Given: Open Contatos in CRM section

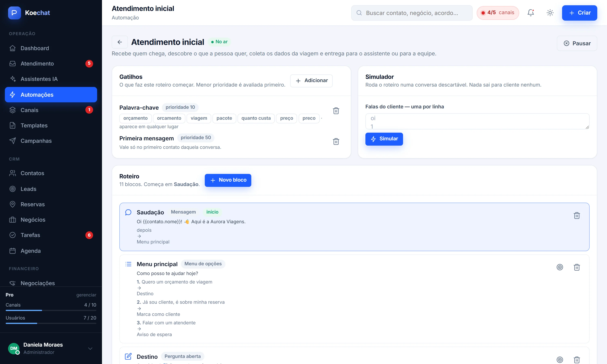Looking at the screenshot, I should coord(51,173).
